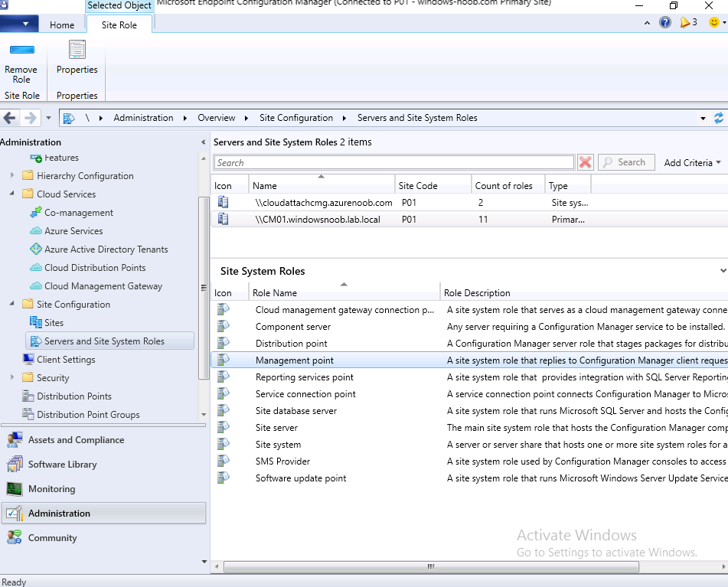Select the Cloud Distribution Points icon
The height and width of the screenshot is (587, 728).
click(x=36, y=267)
